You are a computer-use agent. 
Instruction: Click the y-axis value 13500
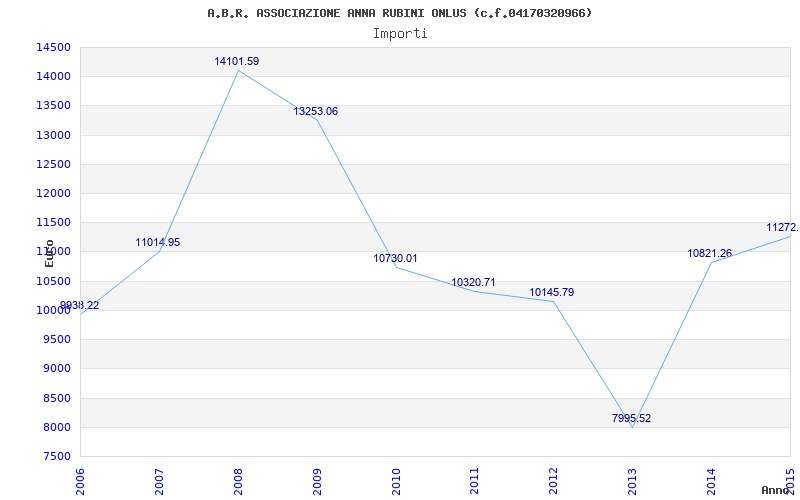tap(53, 106)
